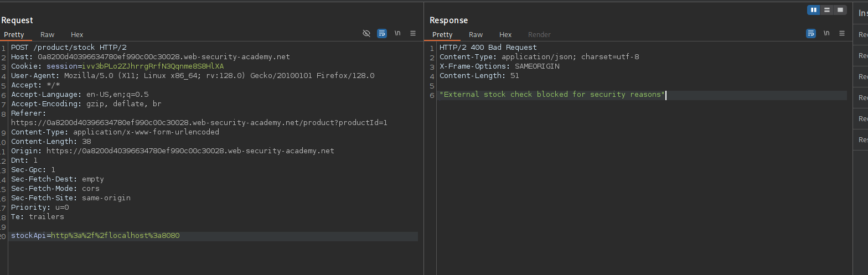The height and width of the screenshot is (275, 868).
Task: Click the crossed-out eye icon in Request panel
Action: click(366, 34)
